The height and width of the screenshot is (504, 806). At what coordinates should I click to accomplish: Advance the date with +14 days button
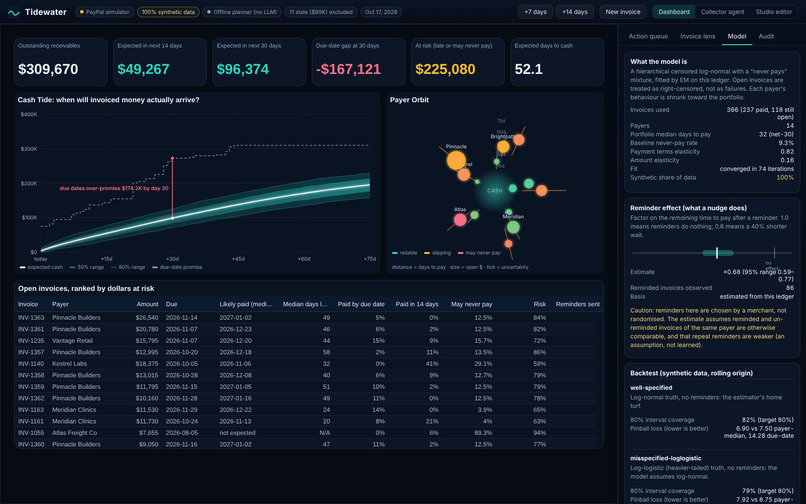[575, 12]
